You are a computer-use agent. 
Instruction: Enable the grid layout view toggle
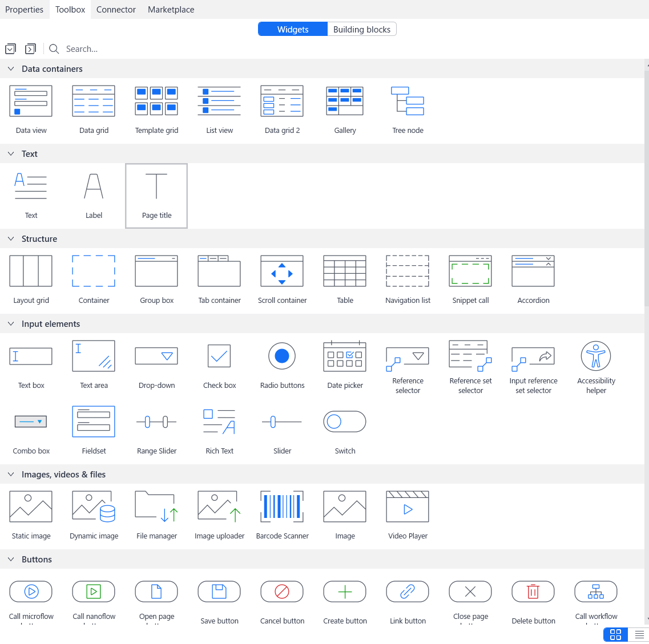[615, 634]
